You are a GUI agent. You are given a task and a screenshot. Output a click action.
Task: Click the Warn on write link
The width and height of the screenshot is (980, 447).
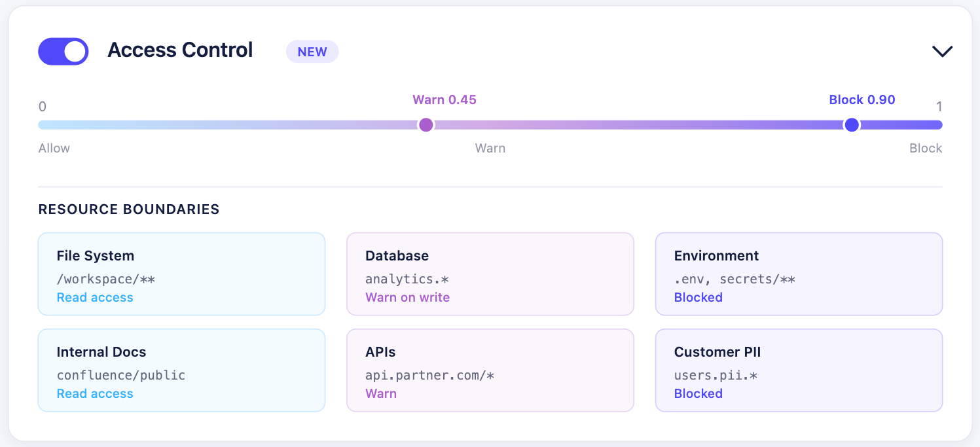pyautogui.click(x=408, y=297)
